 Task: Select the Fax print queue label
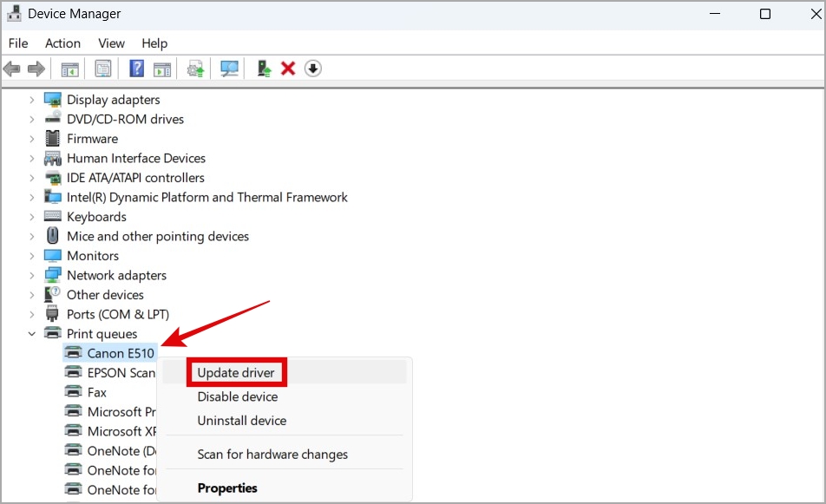click(97, 392)
